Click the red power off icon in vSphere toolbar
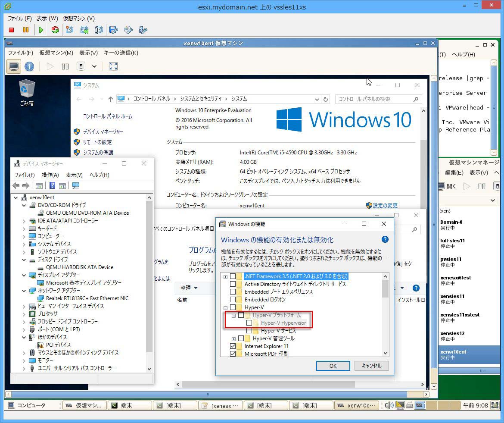 tap(12, 30)
